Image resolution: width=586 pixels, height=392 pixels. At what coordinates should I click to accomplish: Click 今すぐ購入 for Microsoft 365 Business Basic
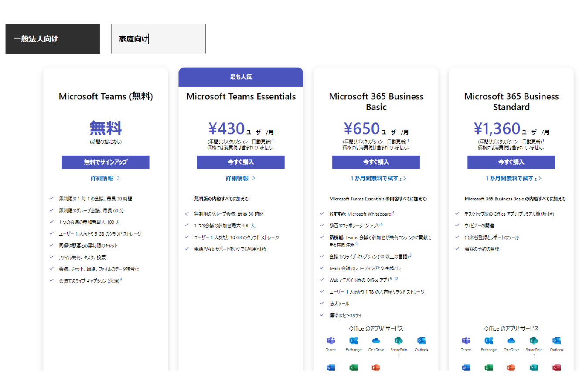(376, 162)
